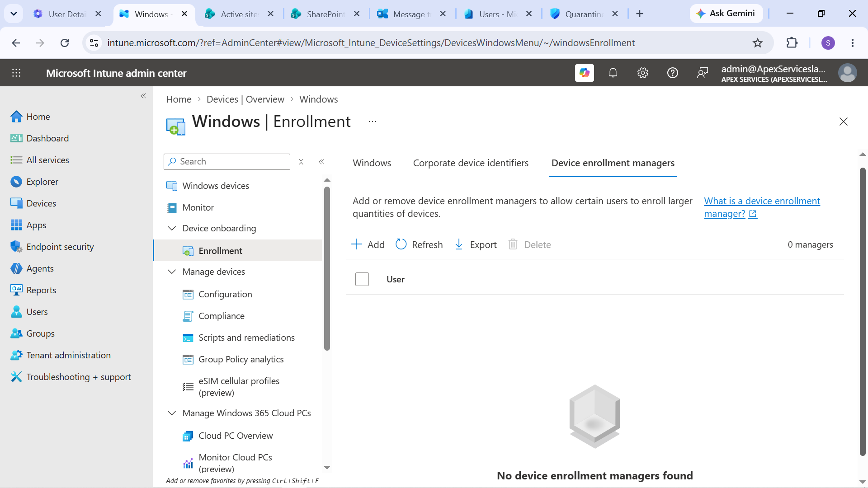Switch to Corporate device identifiers tab
The height and width of the screenshot is (488, 868).
[x=471, y=163]
